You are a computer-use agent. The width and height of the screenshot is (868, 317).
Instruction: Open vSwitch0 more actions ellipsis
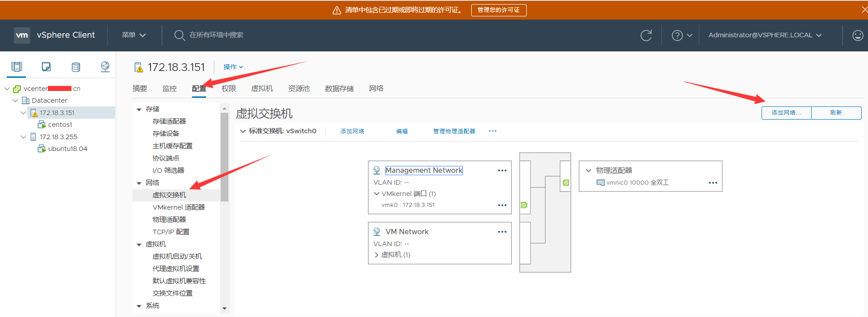tap(493, 131)
